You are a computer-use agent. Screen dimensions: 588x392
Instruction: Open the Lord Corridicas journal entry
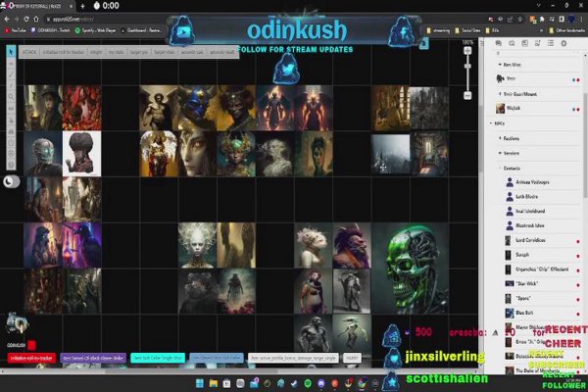tap(542, 240)
